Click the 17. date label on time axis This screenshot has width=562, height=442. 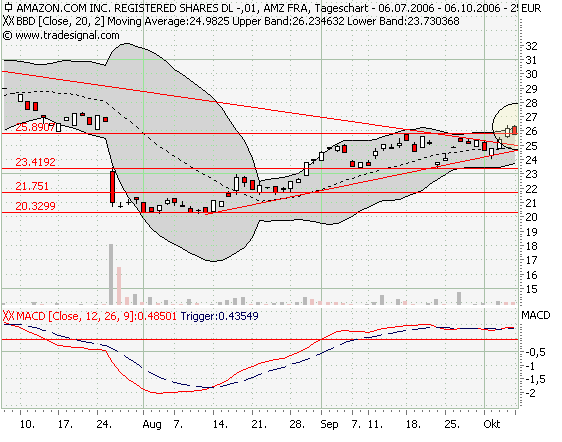(65, 424)
